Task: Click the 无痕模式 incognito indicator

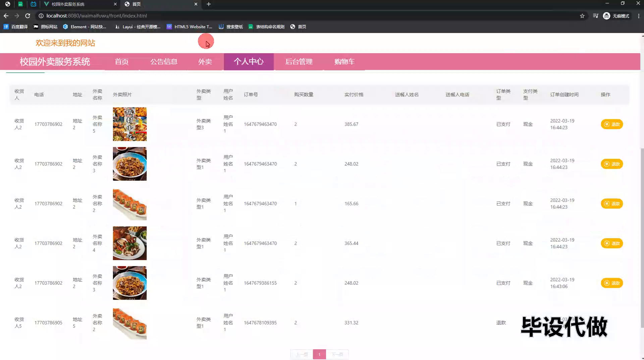Action: [x=616, y=16]
